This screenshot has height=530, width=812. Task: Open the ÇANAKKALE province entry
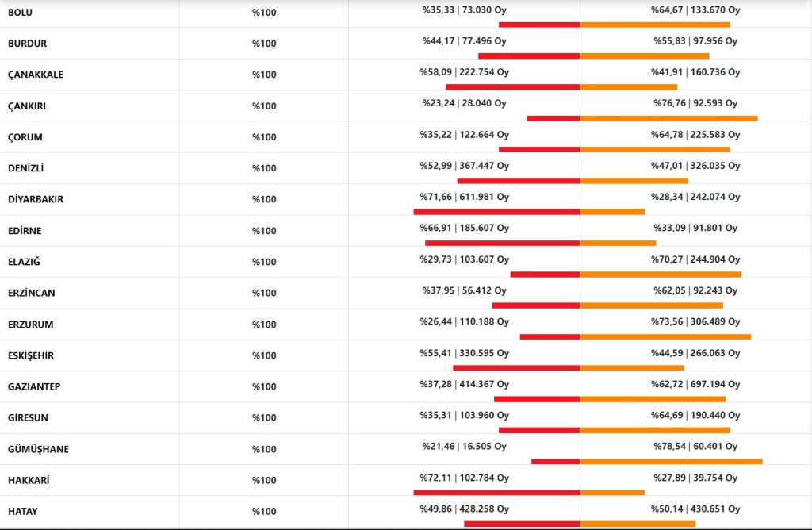click(35, 75)
